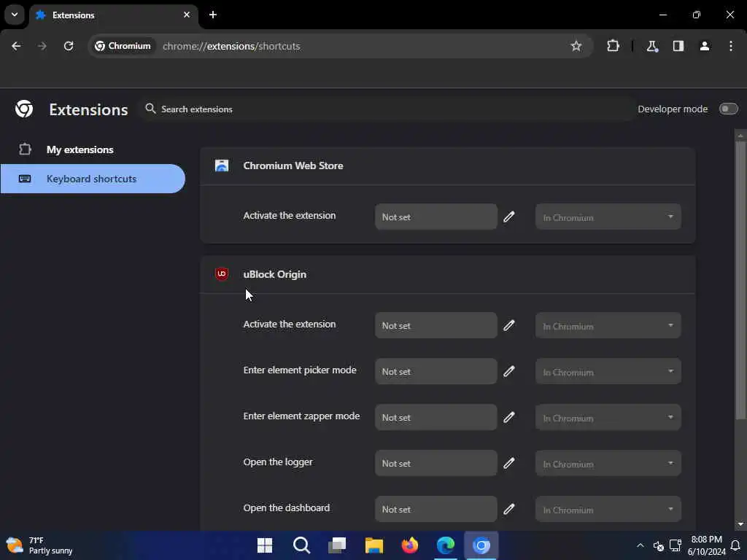
Task: Open the clock showing 8:08 PM
Action: pyautogui.click(x=706, y=545)
